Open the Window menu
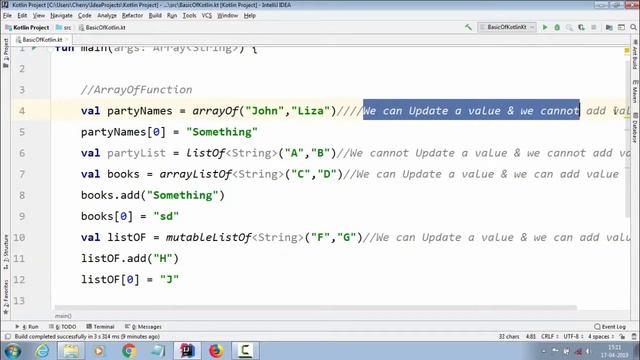Image resolution: width=640 pixels, height=360 pixels. pos(227,16)
